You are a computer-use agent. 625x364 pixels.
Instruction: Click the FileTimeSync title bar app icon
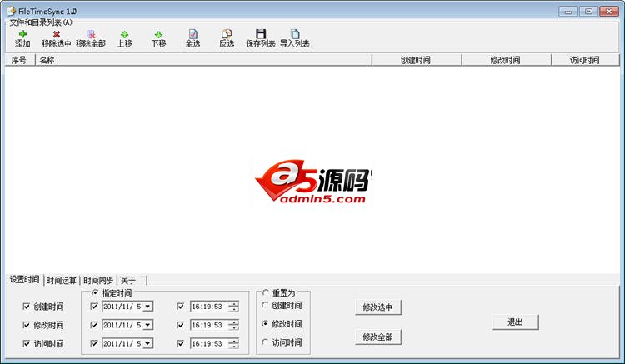[11, 11]
